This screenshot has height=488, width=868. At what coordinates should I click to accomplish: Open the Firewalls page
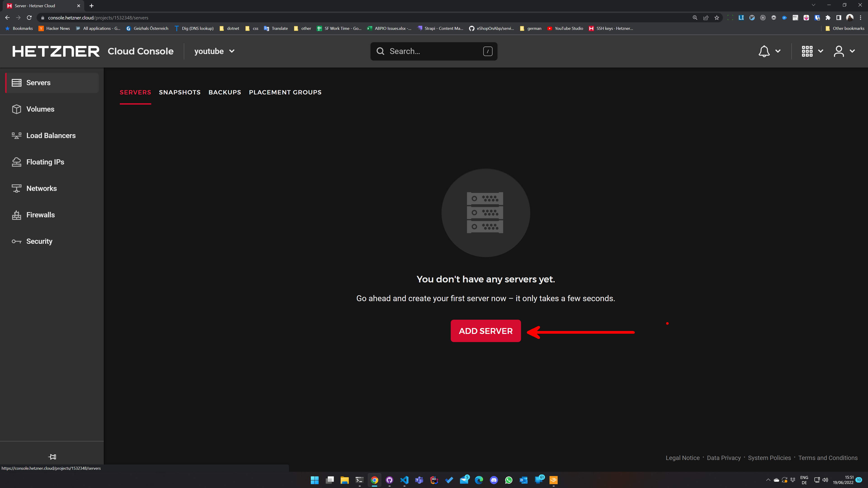40,215
